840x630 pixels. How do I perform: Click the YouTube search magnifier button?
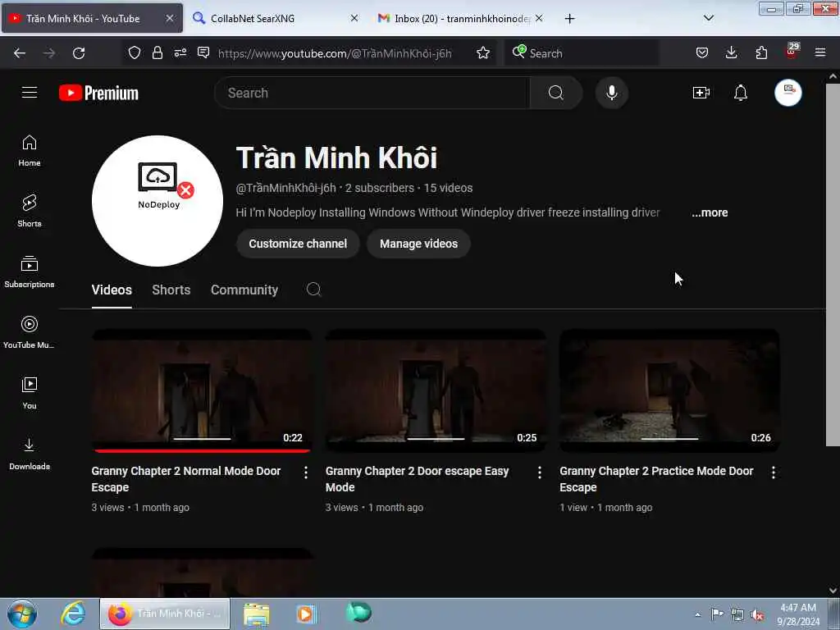pos(555,93)
